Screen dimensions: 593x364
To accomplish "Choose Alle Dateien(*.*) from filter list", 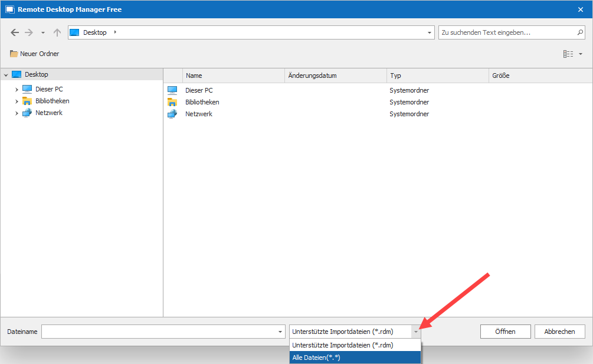I will (x=355, y=358).
